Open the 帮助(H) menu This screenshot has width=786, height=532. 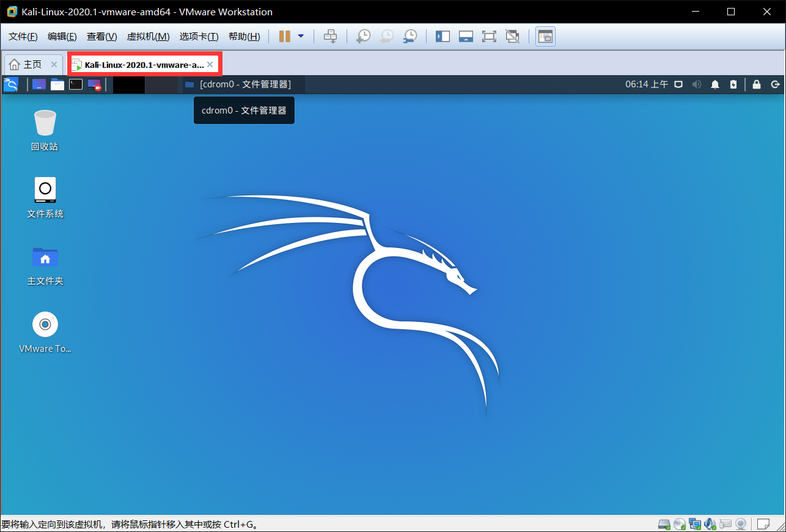[x=244, y=37]
